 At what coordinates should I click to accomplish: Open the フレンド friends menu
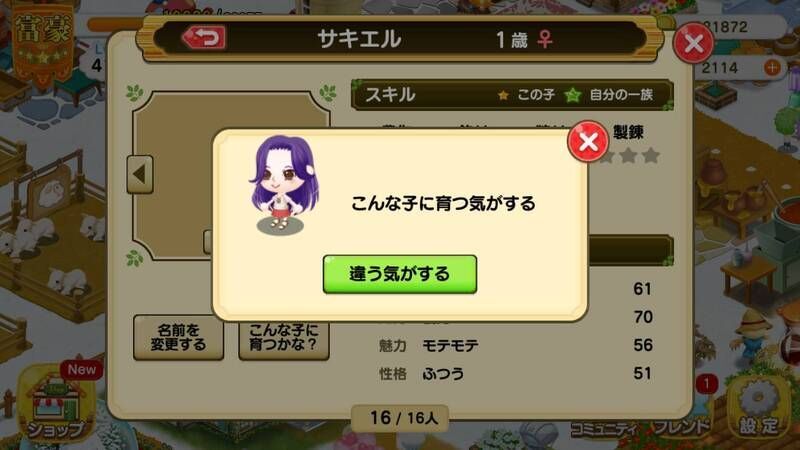(683, 427)
